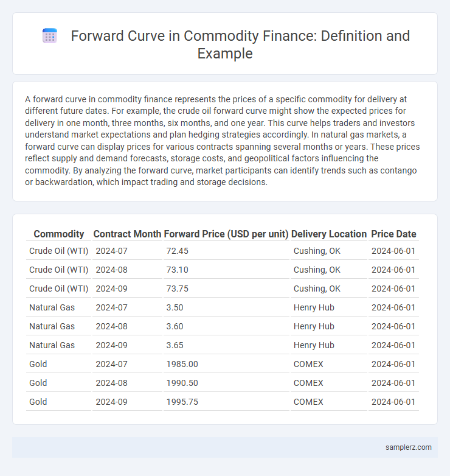The image size is (450, 476).
Task: Click Crude Oil (WTI) in the 73.10 row
Action: click(58, 270)
